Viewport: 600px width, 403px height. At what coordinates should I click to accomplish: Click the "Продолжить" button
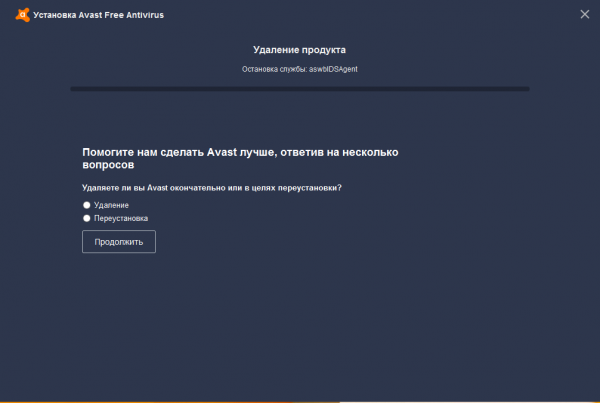(x=119, y=241)
